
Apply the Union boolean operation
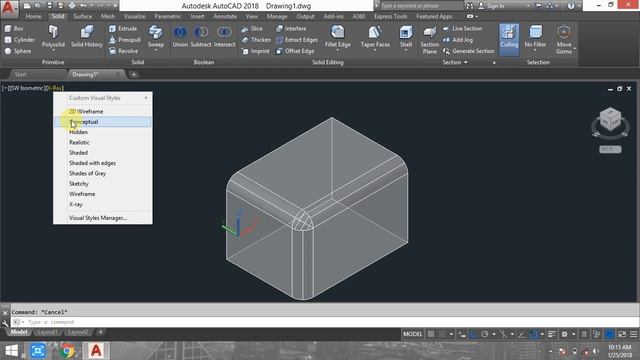(180, 37)
